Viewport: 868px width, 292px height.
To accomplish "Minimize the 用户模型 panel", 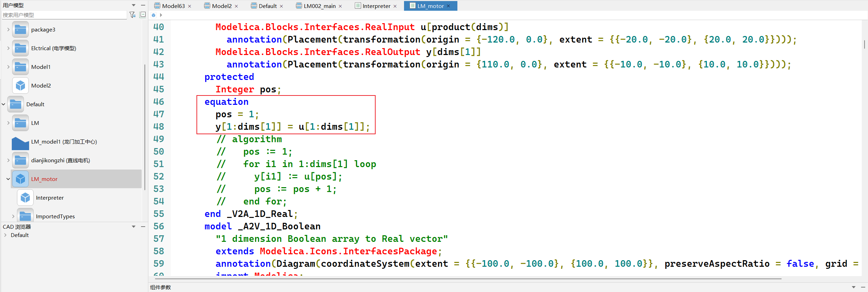I will (x=143, y=5).
